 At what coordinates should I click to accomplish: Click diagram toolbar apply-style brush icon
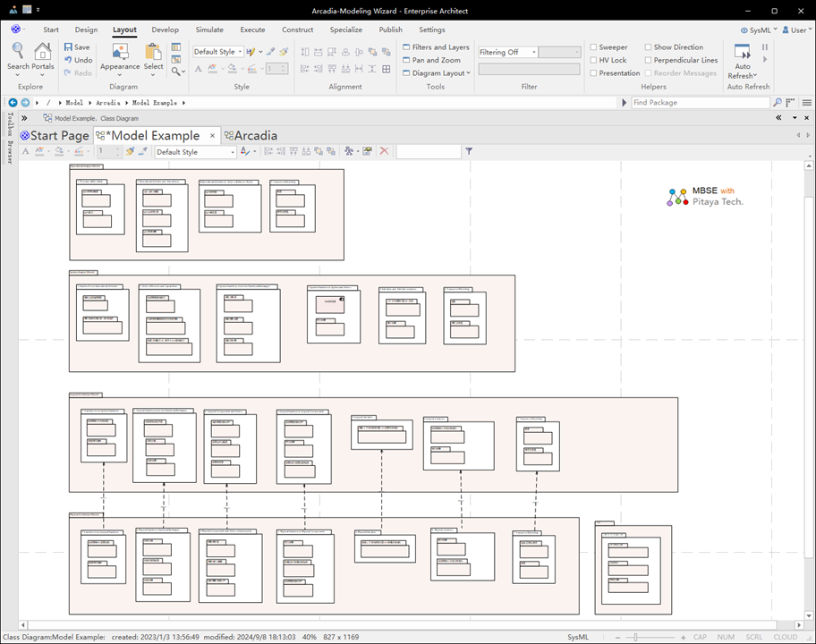pos(130,151)
